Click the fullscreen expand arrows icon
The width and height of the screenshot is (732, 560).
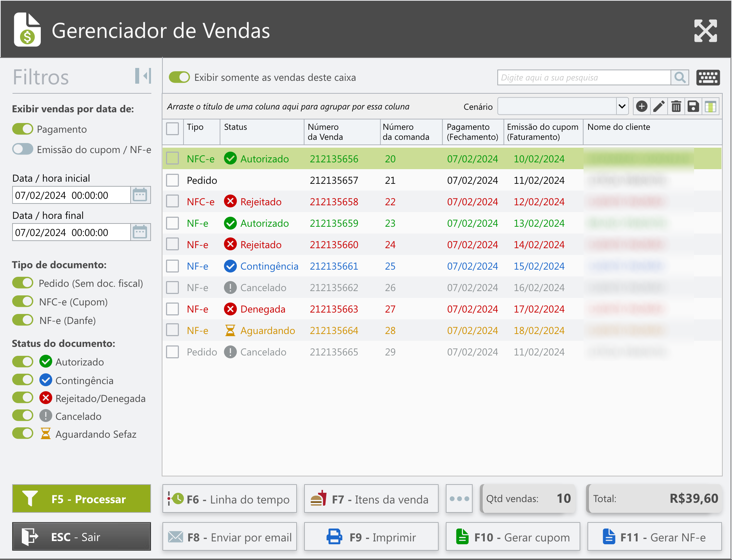click(x=705, y=31)
